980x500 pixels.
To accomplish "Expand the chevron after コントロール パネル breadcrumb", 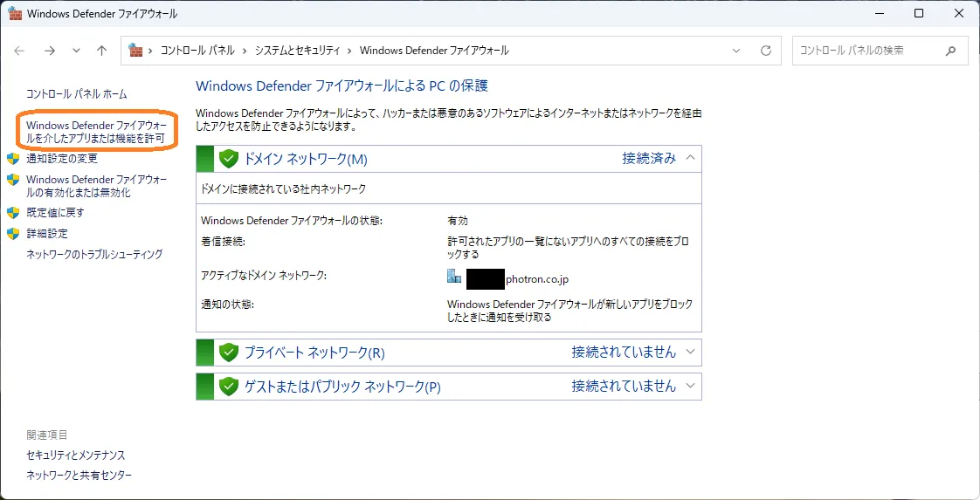I will tap(245, 51).
